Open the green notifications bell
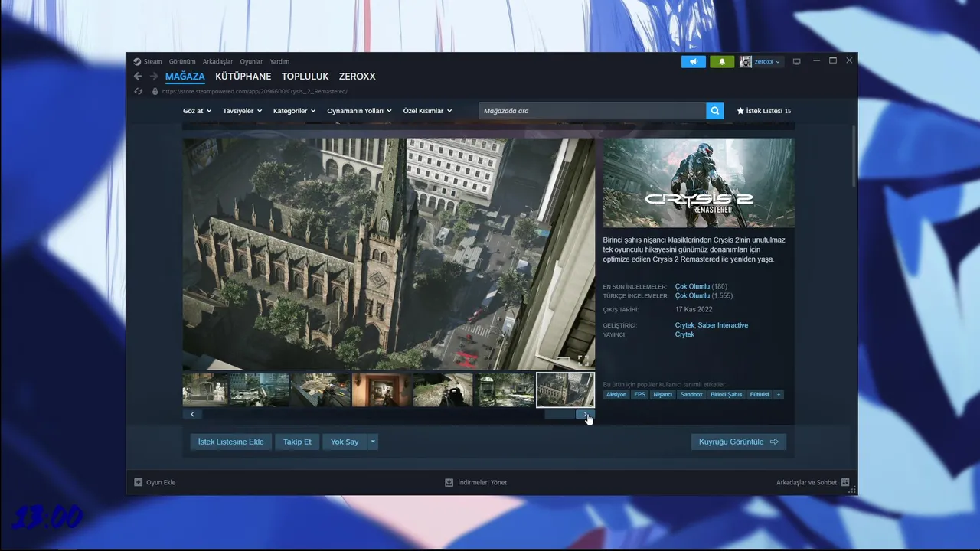The image size is (980, 551). coord(722,62)
